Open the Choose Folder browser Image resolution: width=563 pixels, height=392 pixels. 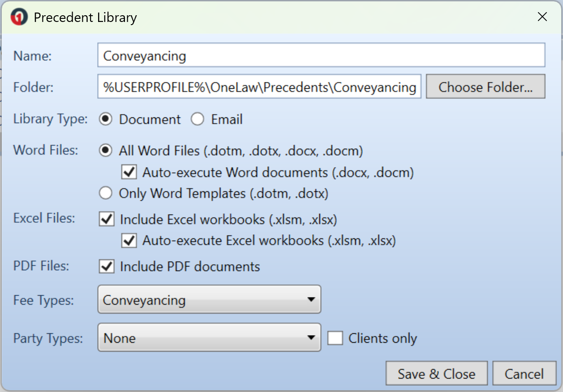(x=486, y=87)
